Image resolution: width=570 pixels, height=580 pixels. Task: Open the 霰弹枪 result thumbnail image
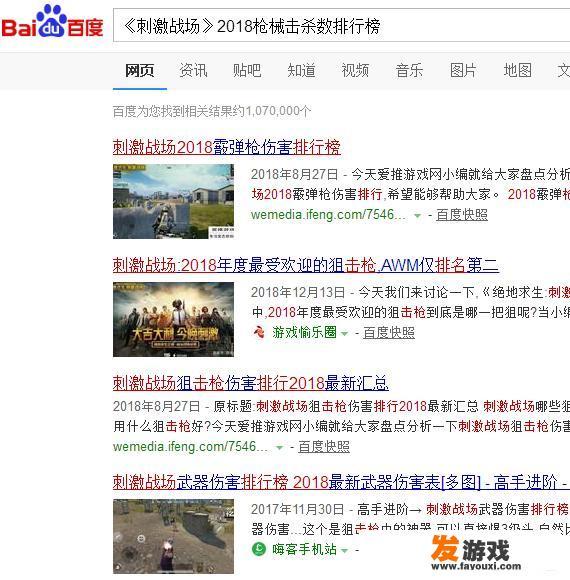173,201
